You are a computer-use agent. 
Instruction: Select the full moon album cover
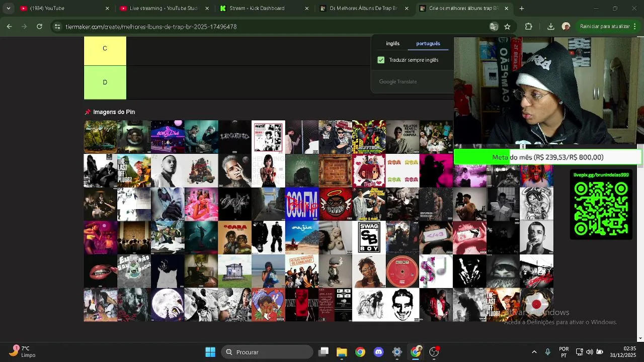pyautogui.click(x=168, y=305)
